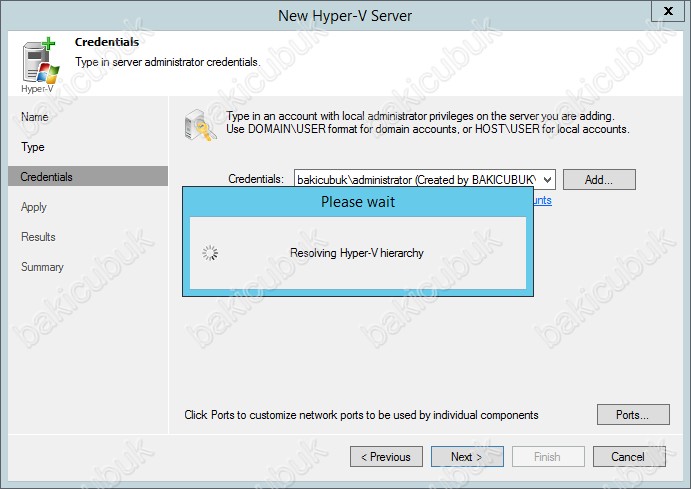Open the Credentials dropdown arrow
The width and height of the screenshot is (691, 489).
(x=547, y=180)
